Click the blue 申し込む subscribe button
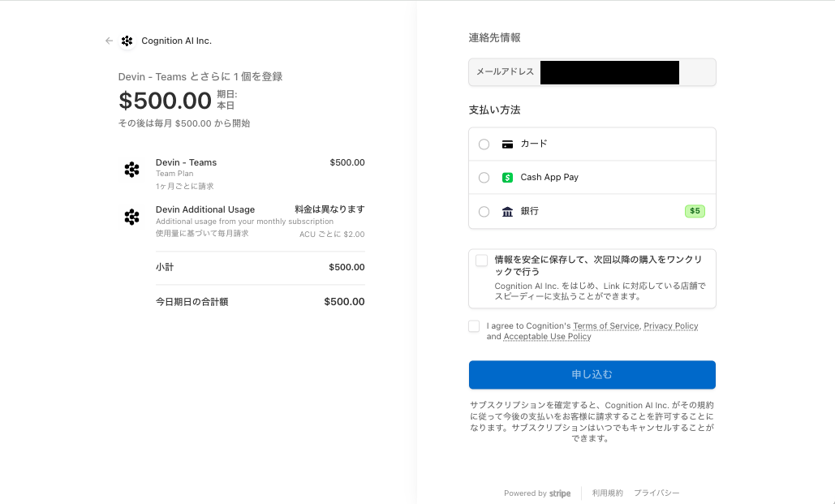 pos(592,374)
